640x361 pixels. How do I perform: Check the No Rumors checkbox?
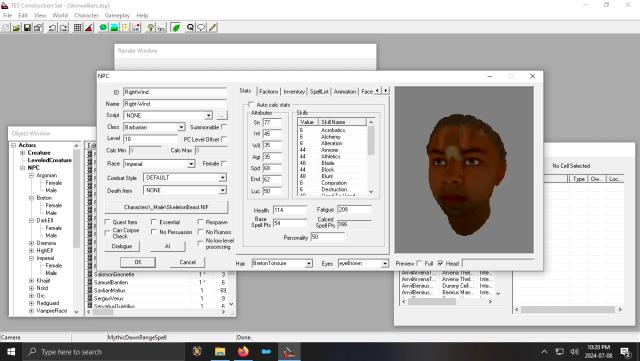click(x=200, y=232)
